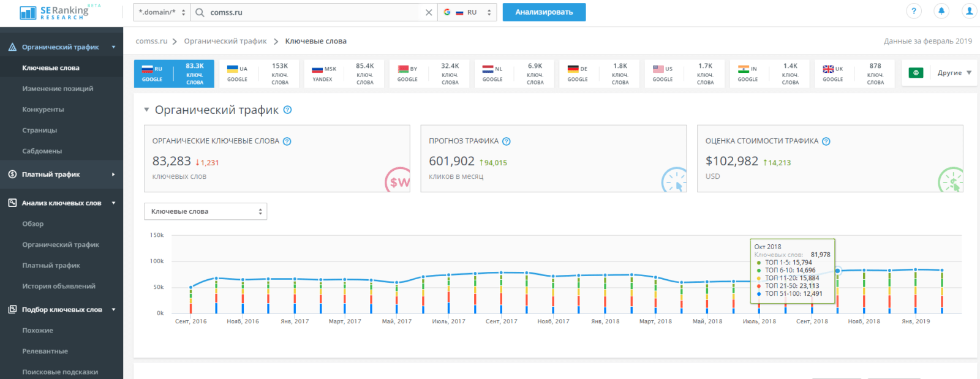Collapse Органический трафик sidebar group arrow
This screenshot has height=379, width=980.
click(113, 47)
